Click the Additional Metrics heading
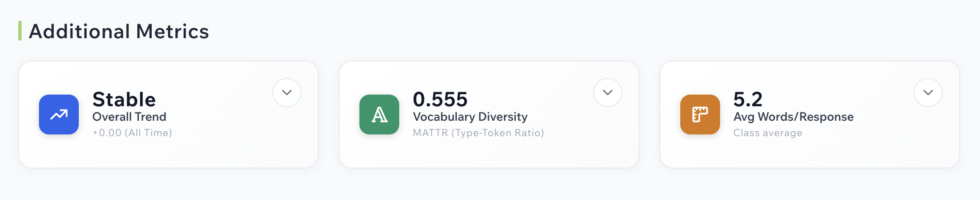The height and width of the screenshot is (200, 980). (x=119, y=32)
